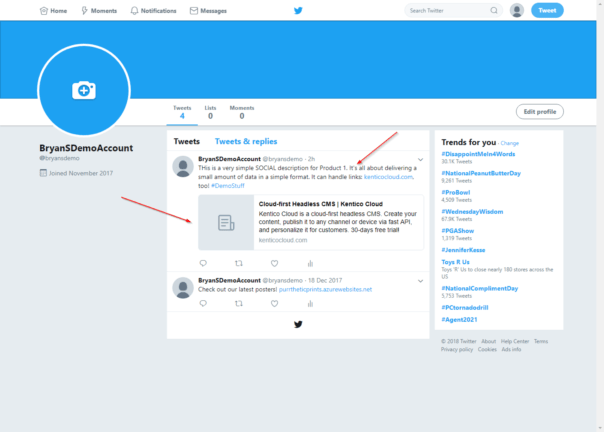View analytics of latest posters tweet
Image resolution: width=604 pixels, height=432 pixels.
310,304
